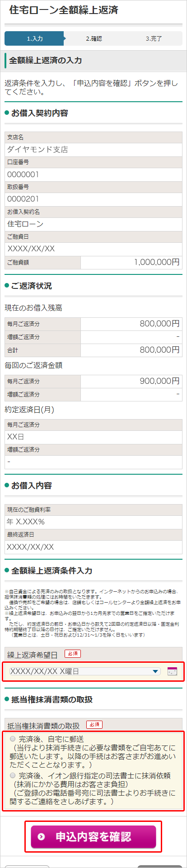Click the dropdown arrow of the date selector

[x=155, y=671]
